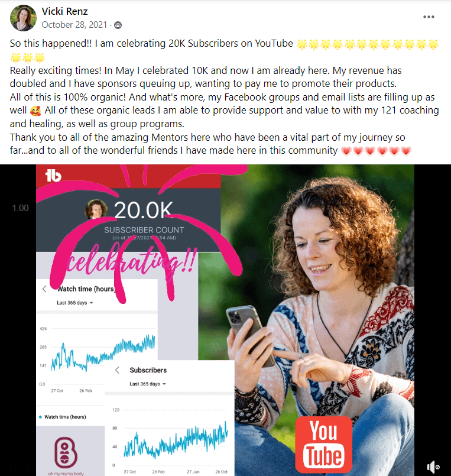Click the Watch time line chart
This screenshot has width=451, height=476.
103,354
